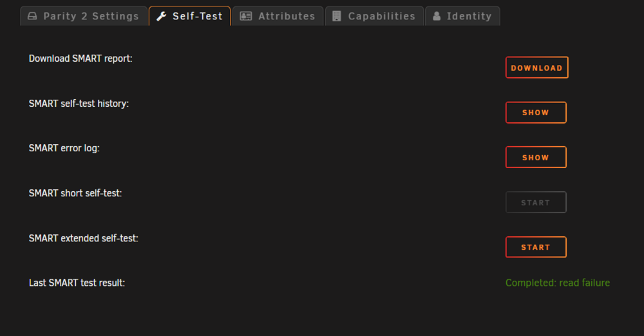644x336 pixels.
Task: Switch to the Attributes tab
Action: 278,16
